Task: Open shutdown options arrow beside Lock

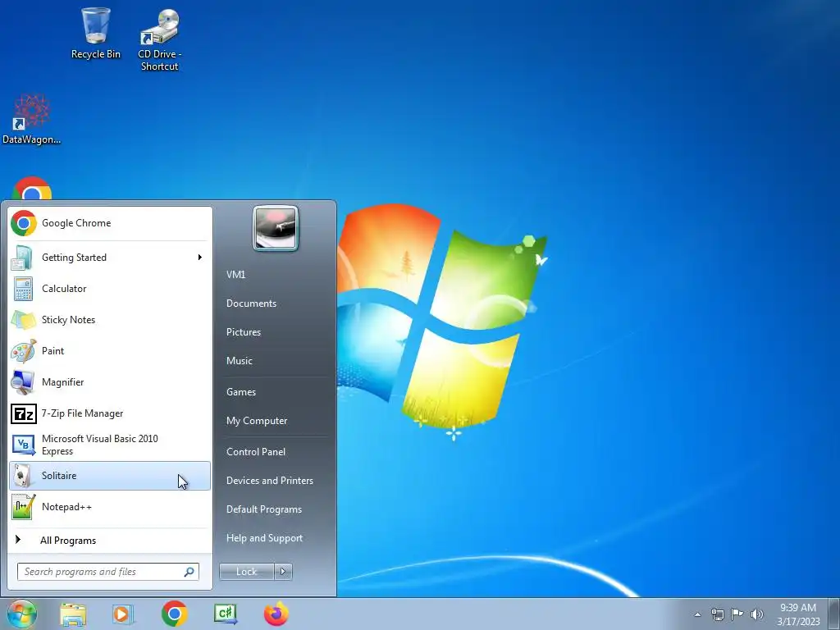Action: pos(283,572)
